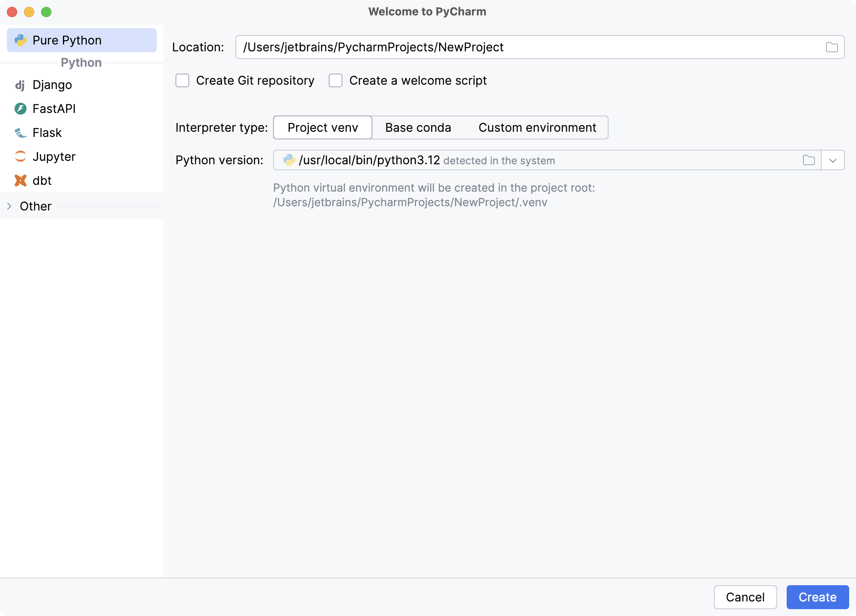Select Project venv interpreter type

point(322,127)
